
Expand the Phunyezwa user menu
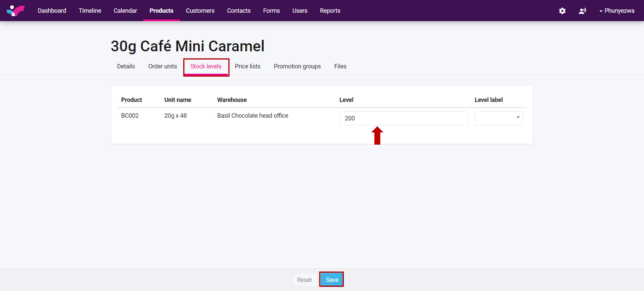click(x=616, y=11)
